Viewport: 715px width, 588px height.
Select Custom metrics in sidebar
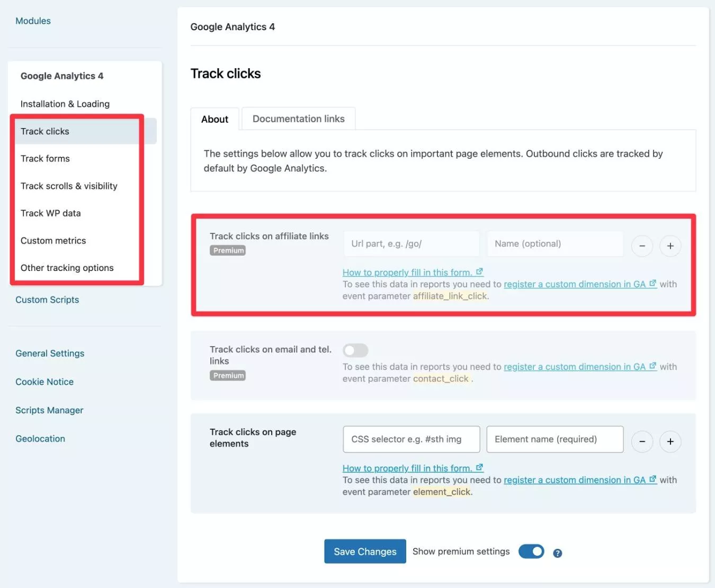pyautogui.click(x=53, y=241)
